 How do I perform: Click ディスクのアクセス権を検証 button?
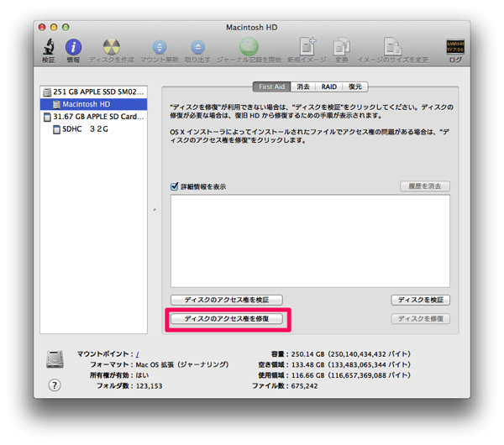coord(227,300)
